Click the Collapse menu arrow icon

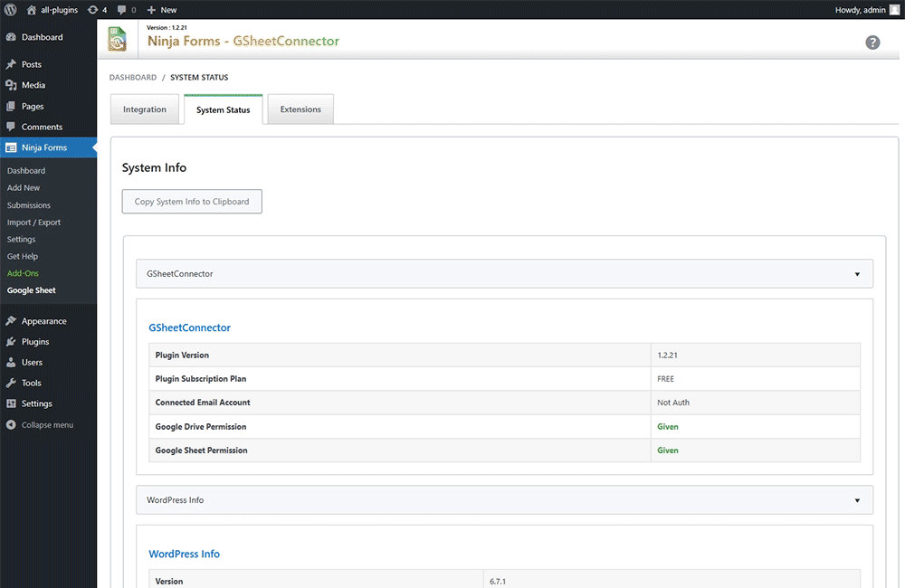pyautogui.click(x=11, y=424)
